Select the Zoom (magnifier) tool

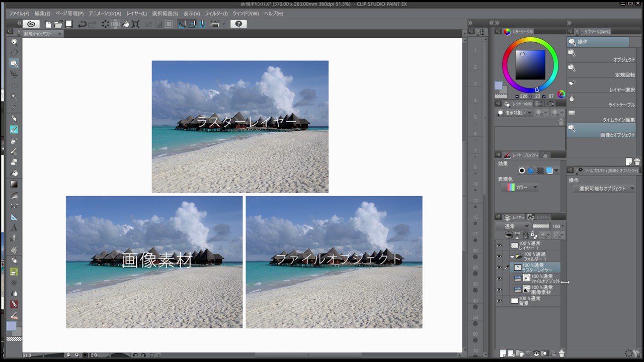14,42
